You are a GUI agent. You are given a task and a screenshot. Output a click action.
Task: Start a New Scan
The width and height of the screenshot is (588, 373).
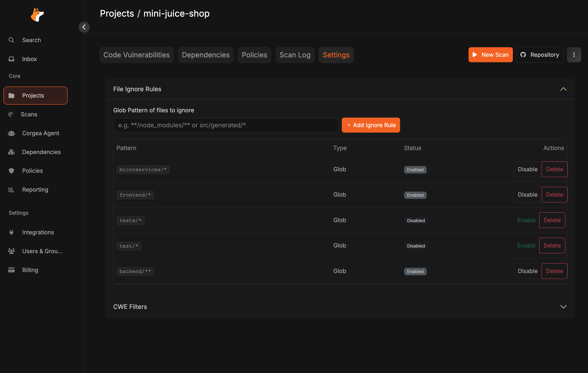coord(490,55)
